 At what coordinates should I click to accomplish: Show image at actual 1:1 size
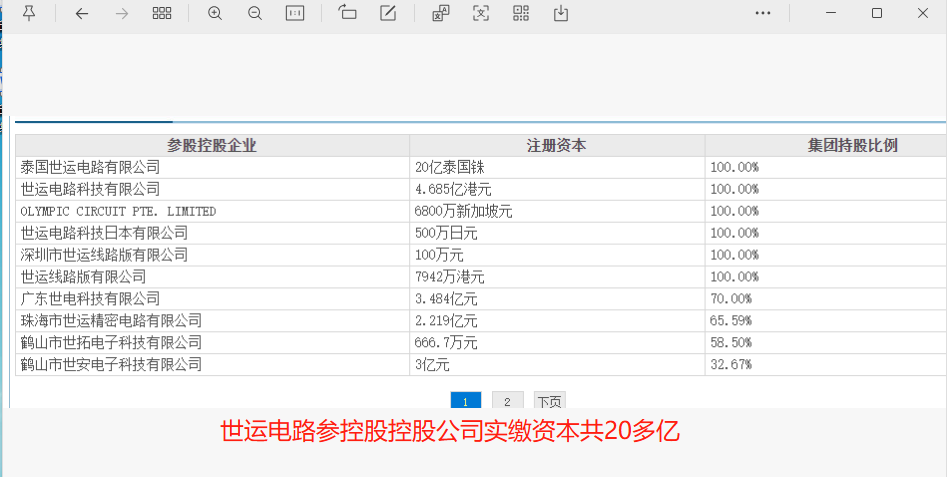coord(295,13)
